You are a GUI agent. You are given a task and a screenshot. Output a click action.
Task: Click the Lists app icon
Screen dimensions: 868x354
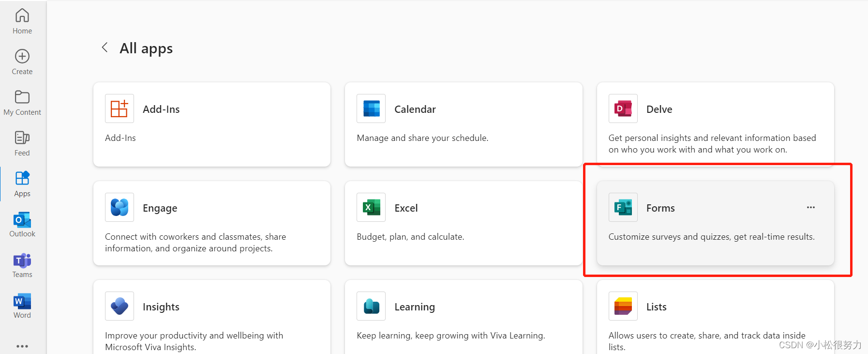(x=623, y=306)
